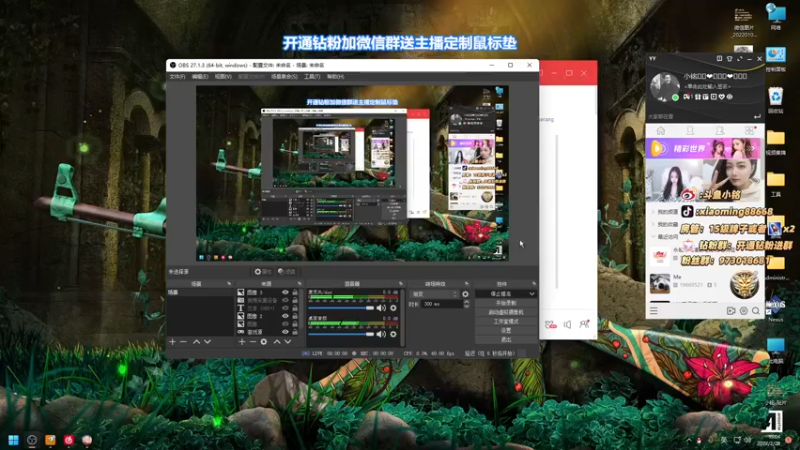Open the OBS icon on the taskbar

pyautogui.click(x=32, y=440)
